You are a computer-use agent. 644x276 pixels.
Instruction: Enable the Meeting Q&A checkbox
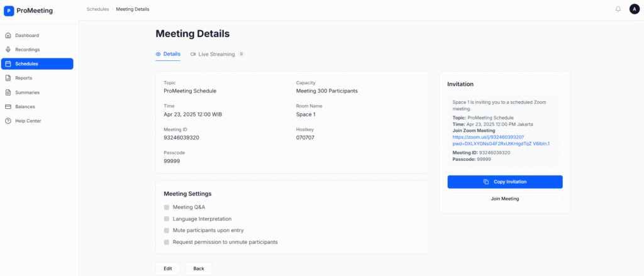[167, 207]
